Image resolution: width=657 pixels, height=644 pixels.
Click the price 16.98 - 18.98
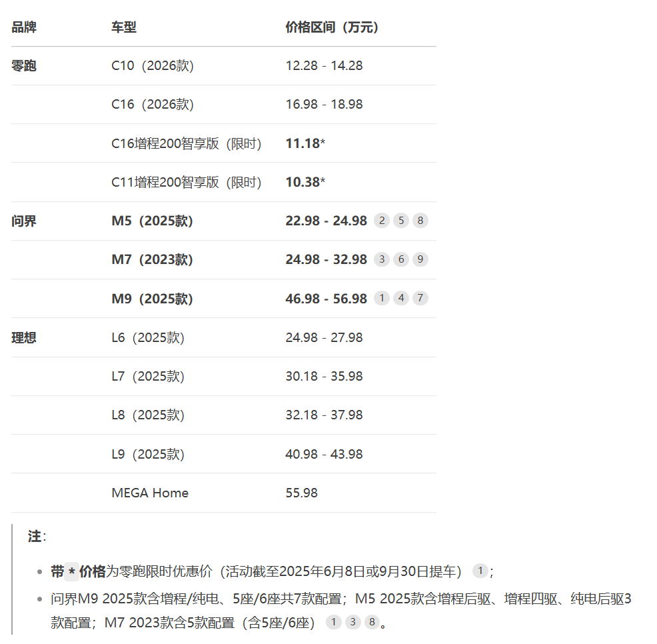[x=324, y=105]
